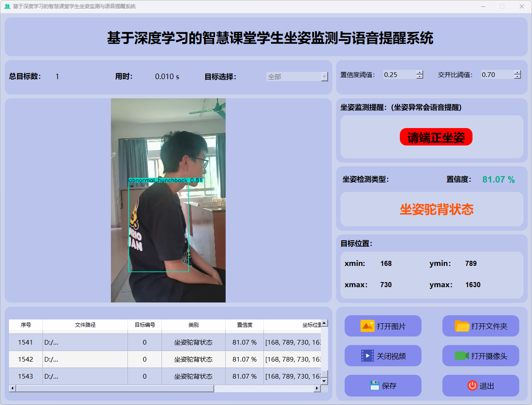Screen dimensions: 532x405
Task: Click the 置信度阈值 input field
Action: pyautogui.click(x=399, y=75)
